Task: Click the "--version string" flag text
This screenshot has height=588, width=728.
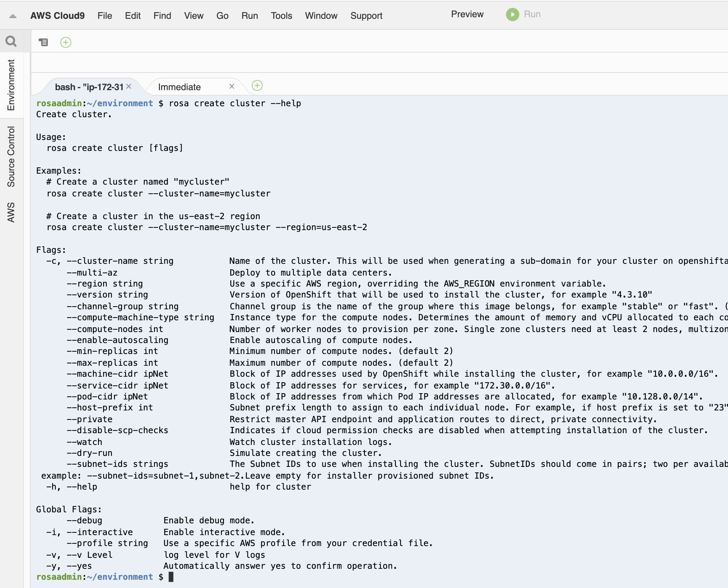Action: (107, 295)
